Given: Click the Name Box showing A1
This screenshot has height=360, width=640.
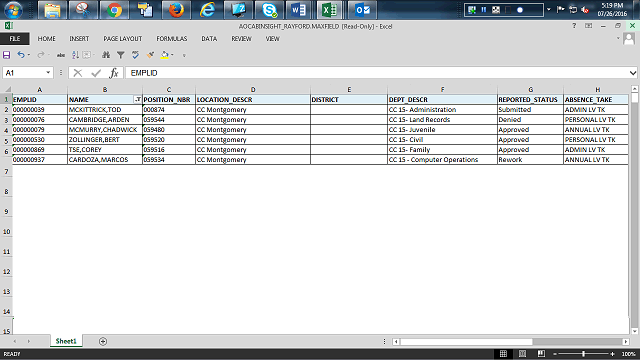Looking at the screenshot, I should click(24, 73).
